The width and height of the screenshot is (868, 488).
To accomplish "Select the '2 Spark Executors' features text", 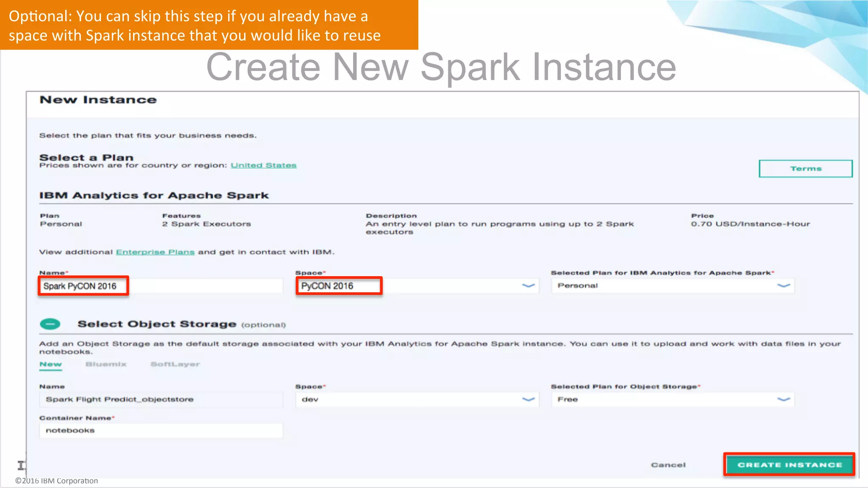I will pos(206,224).
